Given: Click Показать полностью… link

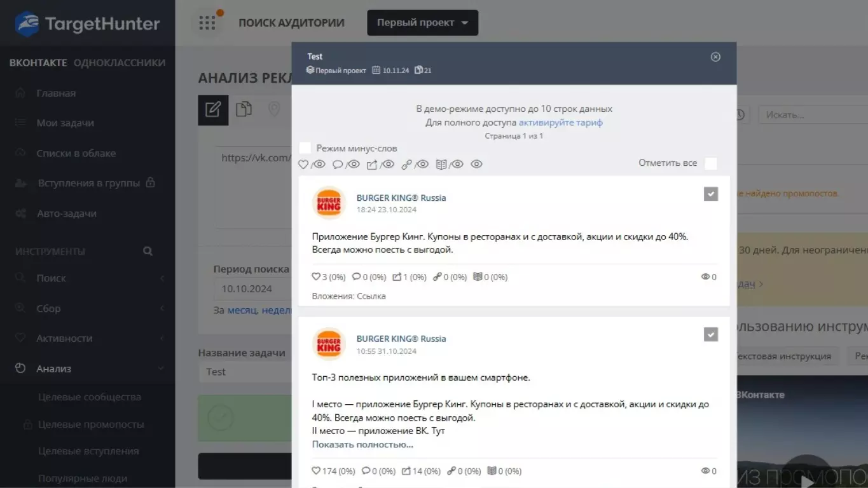Looking at the screenshot, I should (x=362, y=444).
